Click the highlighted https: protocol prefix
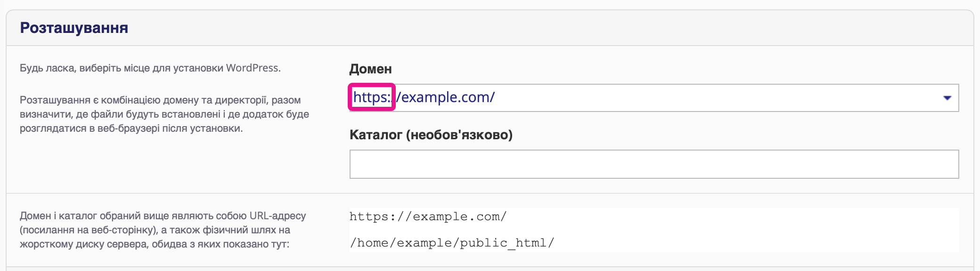The image size is (980, 271). (x=372, y=97)
